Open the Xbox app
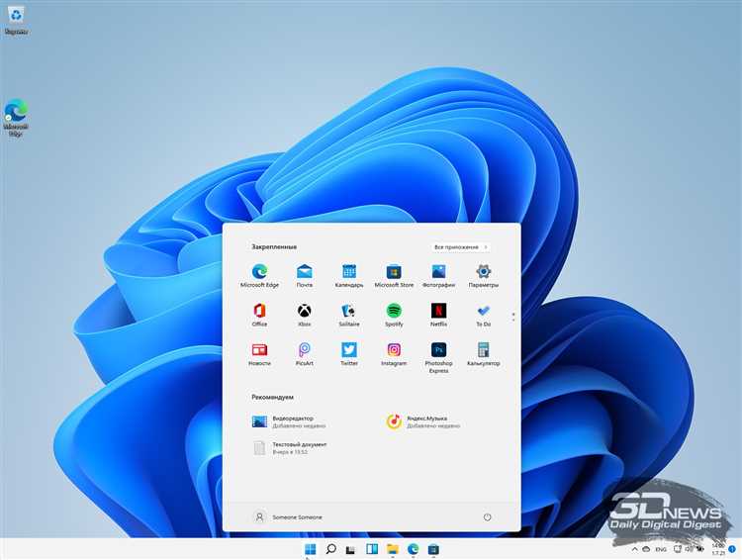Screen dimensions: 742x560 point(305,315)
